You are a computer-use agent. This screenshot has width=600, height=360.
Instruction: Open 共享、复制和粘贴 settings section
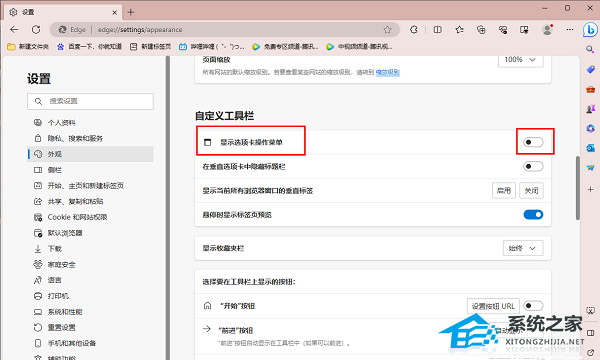[90, 201]
